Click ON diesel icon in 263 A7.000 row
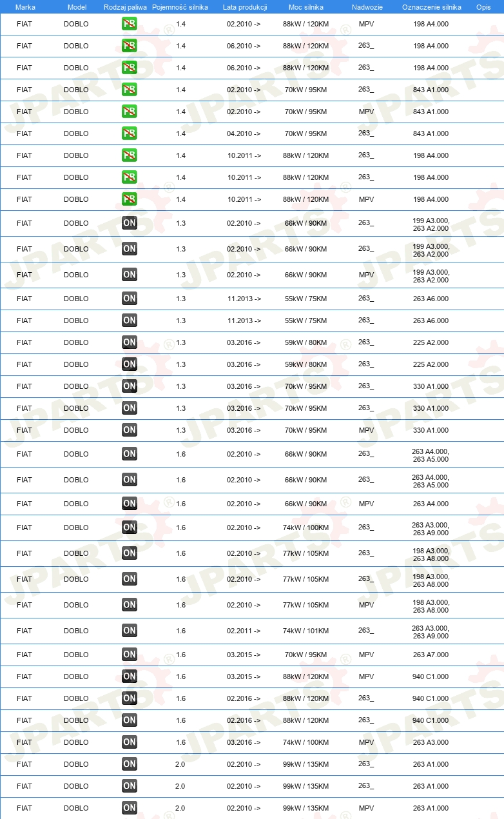 (130, 655)
